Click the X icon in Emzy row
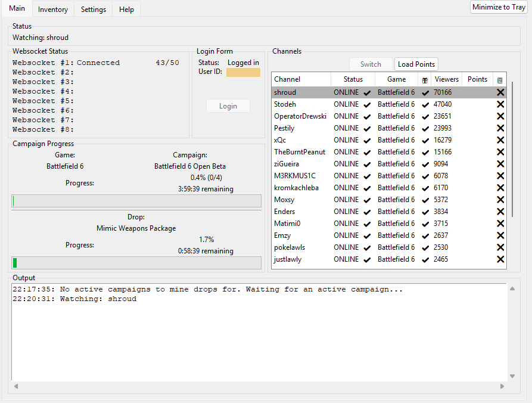532x403 pixels. pos(500,235)
